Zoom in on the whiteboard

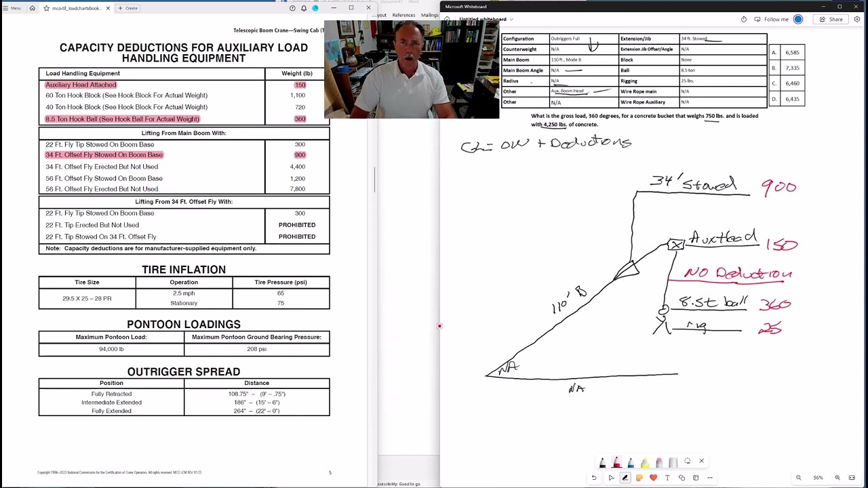pyautogui.click(x=837, y=478)
